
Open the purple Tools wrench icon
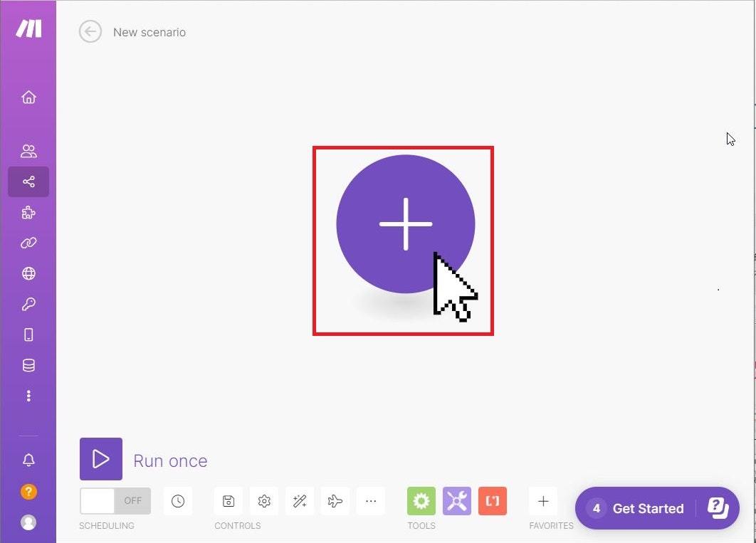coord(457,501)
